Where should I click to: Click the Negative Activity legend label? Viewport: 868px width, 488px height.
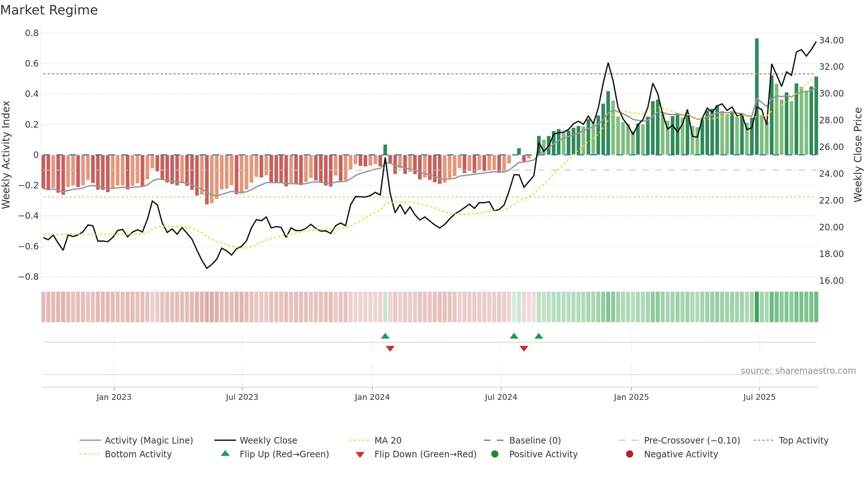tap(681, 454)
